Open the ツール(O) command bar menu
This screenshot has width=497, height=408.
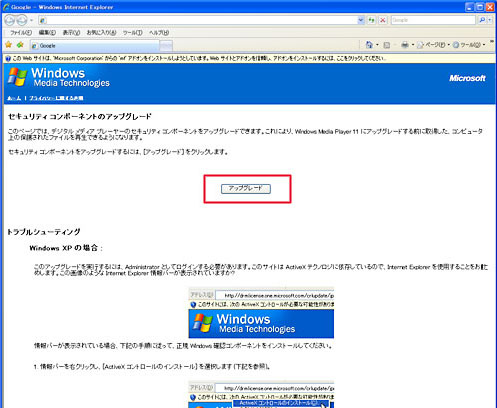[x=469, y=45]
